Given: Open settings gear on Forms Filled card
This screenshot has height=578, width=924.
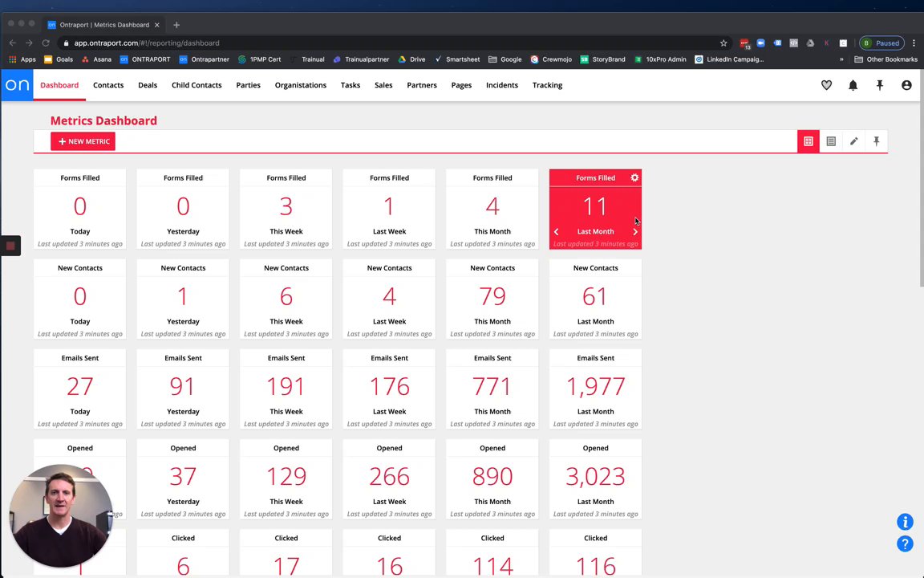Looking at the screenshot, I should click(634, 177).
